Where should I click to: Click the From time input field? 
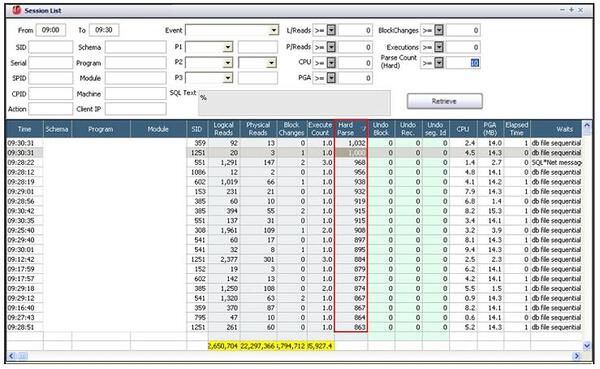51,30
